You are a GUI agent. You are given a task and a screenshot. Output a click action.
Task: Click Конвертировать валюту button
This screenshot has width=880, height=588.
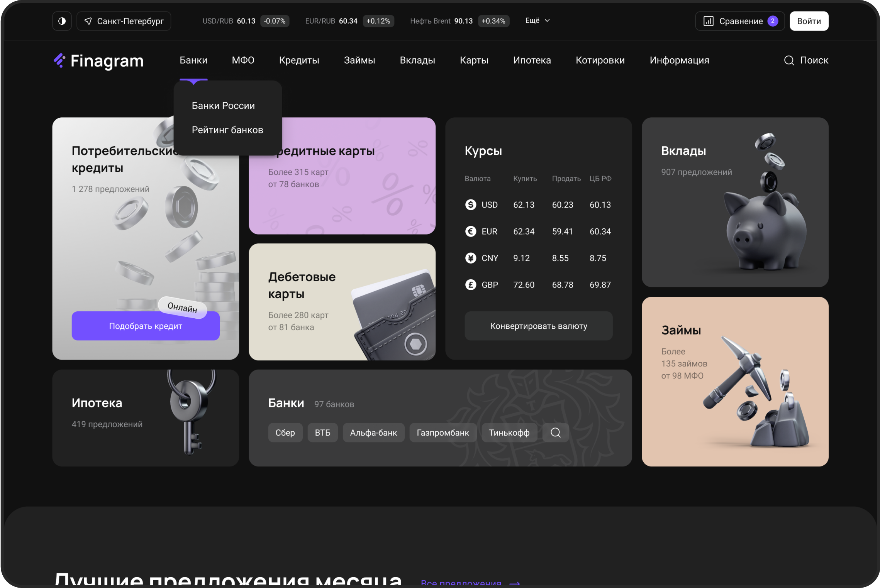coord(538,326)
